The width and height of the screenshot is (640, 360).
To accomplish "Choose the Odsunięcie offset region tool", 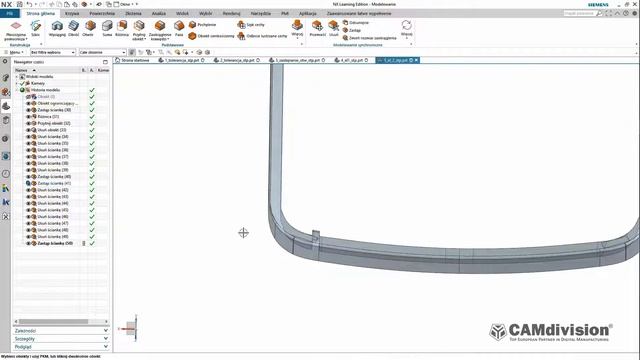I will click(356, 23).
